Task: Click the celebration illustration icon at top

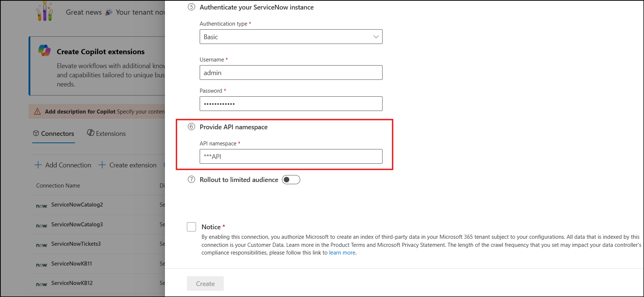Action: [45, 11]
